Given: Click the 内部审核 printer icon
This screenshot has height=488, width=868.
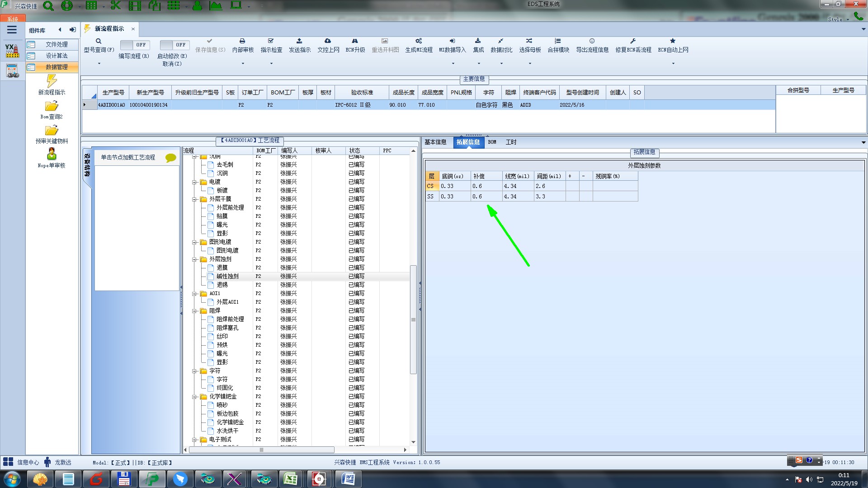Looking at the screenshot, I should pos(242,41).
